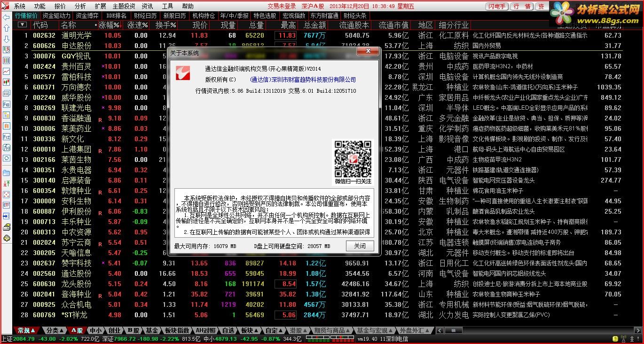Click the 上证 index value in status bar

point(24,339)
